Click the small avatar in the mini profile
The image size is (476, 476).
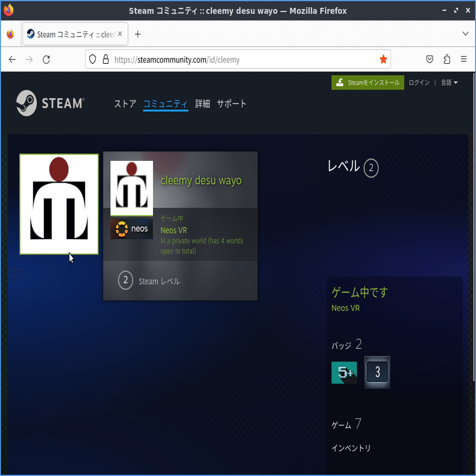pos(131,188)
